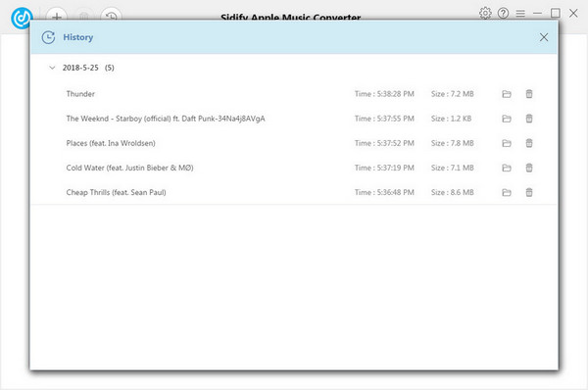Open the hamburger menu in title bar
The width and height of the screenshot is (588, 390).
520,14
